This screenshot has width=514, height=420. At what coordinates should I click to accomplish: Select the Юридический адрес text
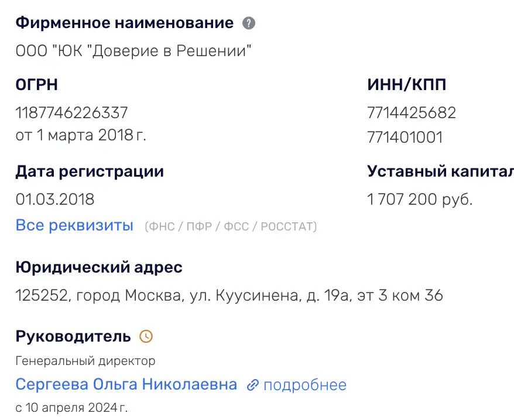coord(228,295)
